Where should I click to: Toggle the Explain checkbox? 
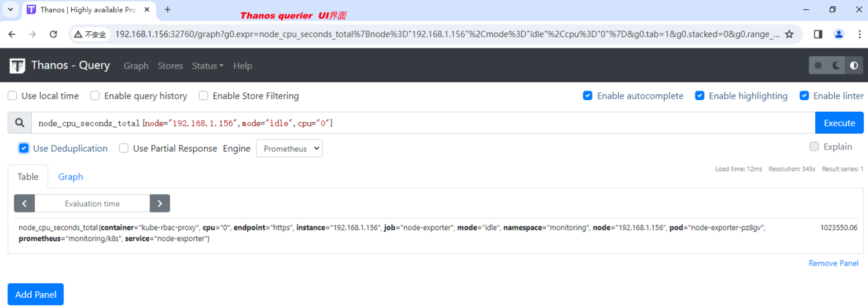(x=814, y=147)
